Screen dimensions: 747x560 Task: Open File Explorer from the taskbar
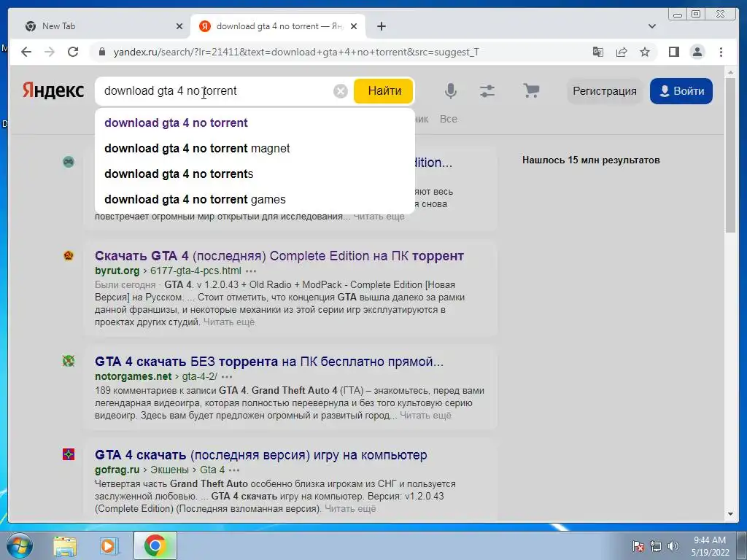click(65, 545)
